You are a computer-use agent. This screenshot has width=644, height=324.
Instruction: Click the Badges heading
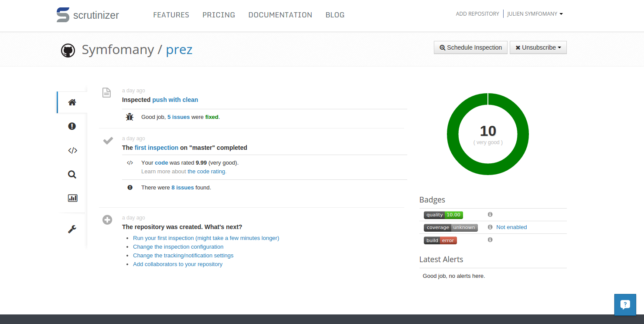[x=432, y=200]
